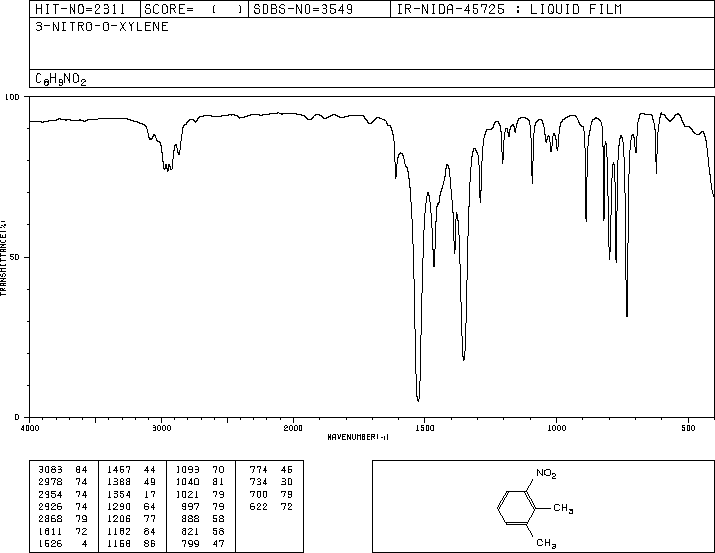
Task: Select peak value 1093 in the table
Action: click(187, 470)
